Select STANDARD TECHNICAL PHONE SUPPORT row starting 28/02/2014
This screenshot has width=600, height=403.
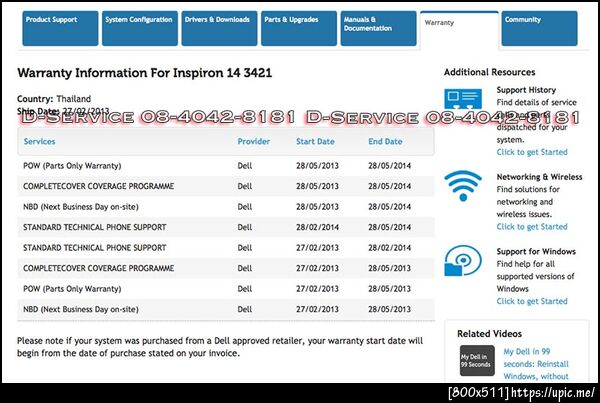pos(226,227)
